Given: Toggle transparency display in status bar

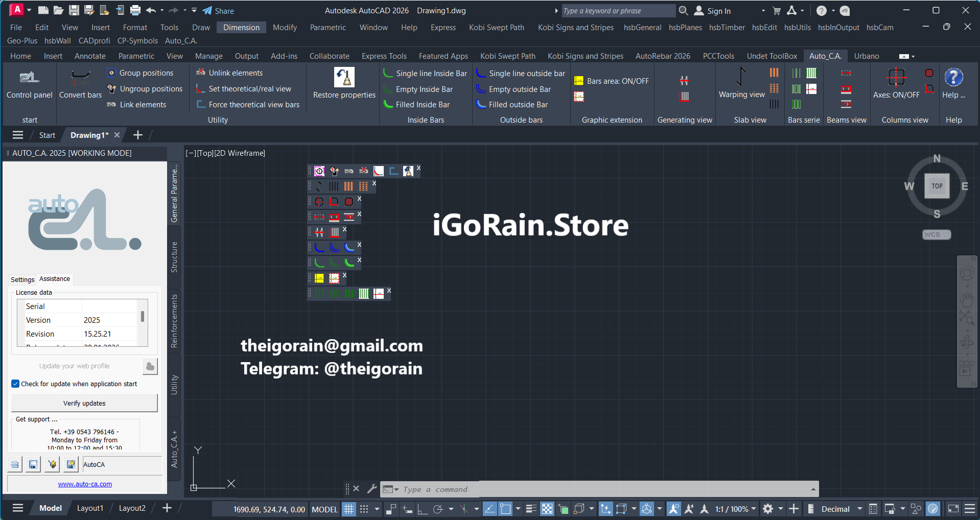Looking at the screenshot, I should click(x=547, y=509).
